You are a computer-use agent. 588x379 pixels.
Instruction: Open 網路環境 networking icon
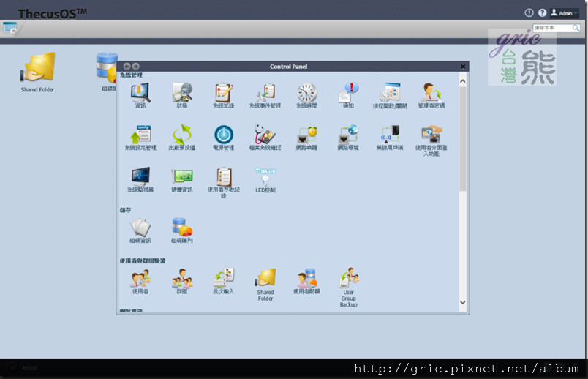click(348, 138)
